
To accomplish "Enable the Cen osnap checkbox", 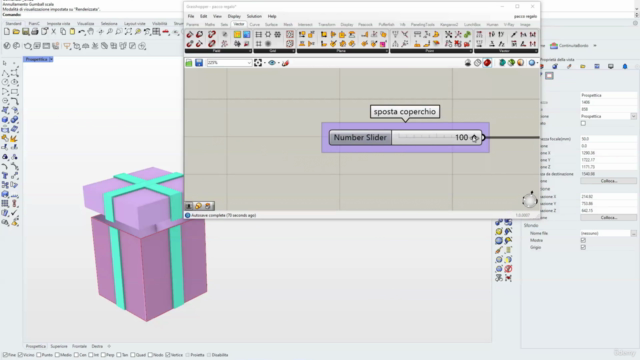I will tap(76, 355).
